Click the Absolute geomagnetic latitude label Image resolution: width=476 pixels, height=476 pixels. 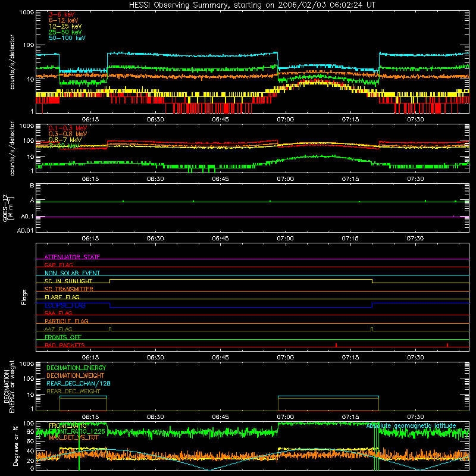tap(411, 426)
